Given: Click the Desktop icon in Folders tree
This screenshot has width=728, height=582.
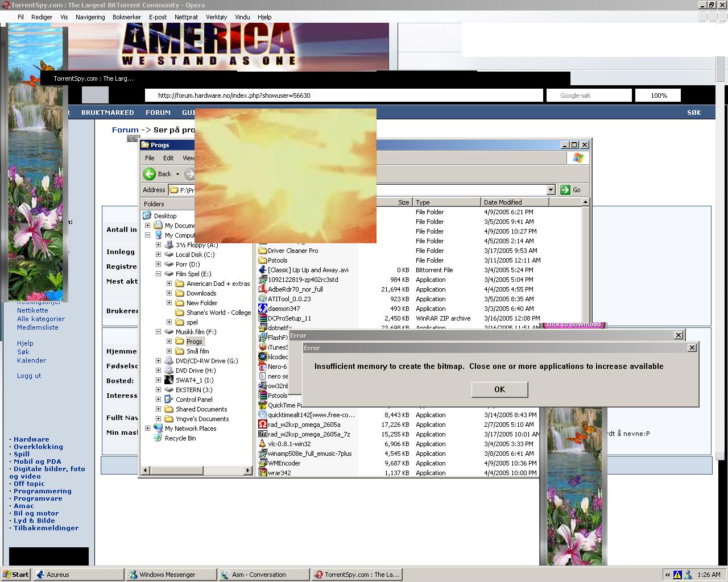Looking at the screenshot, I should [x=147, y=216].
